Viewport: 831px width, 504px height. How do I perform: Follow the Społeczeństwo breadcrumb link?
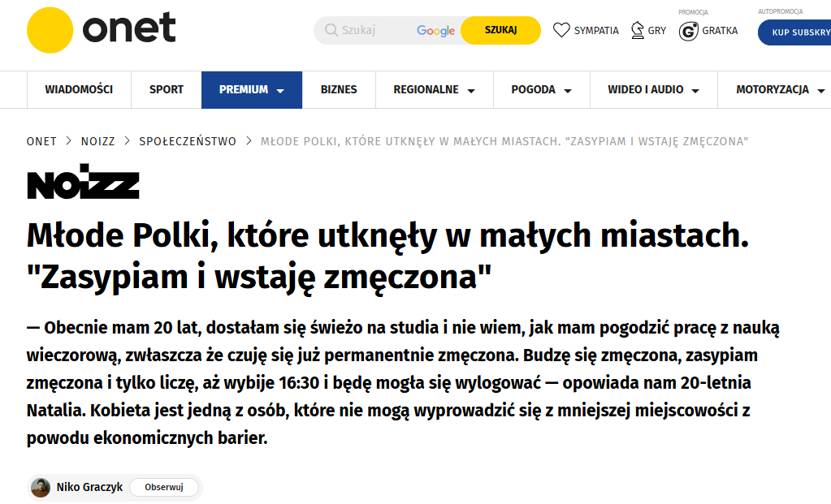(x=188, y=141)
